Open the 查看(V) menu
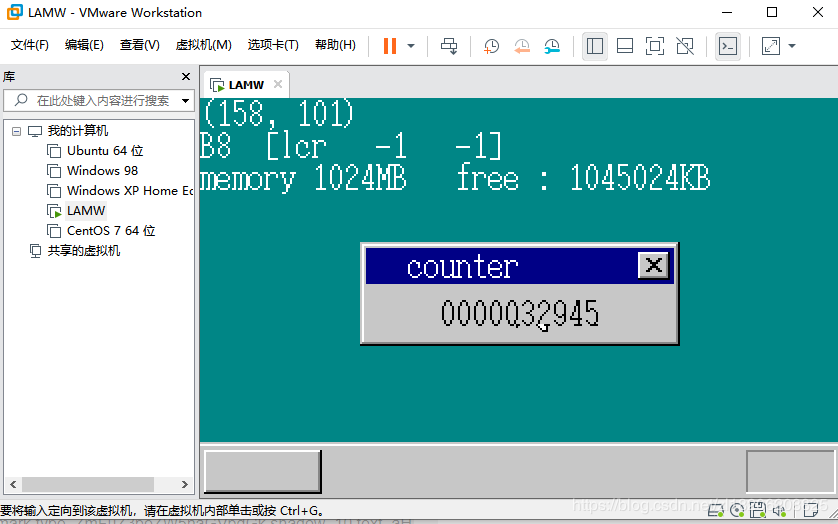Image resolution: width=838 pixels, height=524 pixels. click(x=139, y=45)
